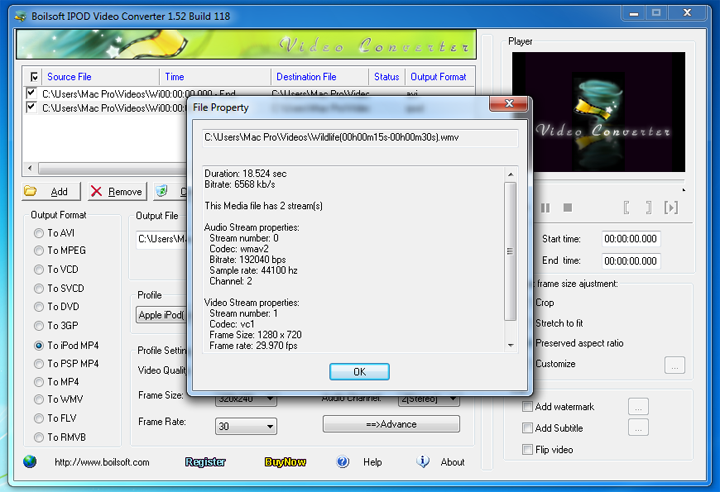The height and width of the screenshot is (492, 720).
Task: Click the scroll up arrow in File Property
Action: [x=511, y=175]
